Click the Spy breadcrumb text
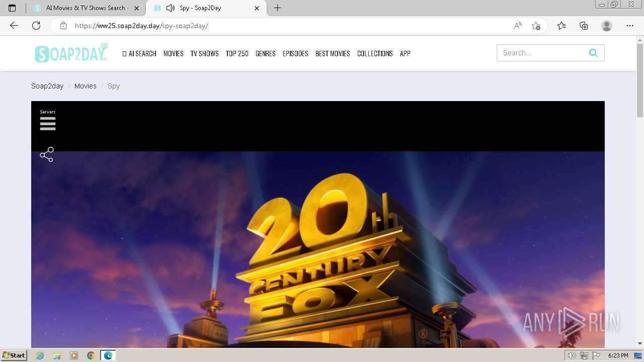Image resolution: width=644 pixels, height=362 pixels. [114, 86]
